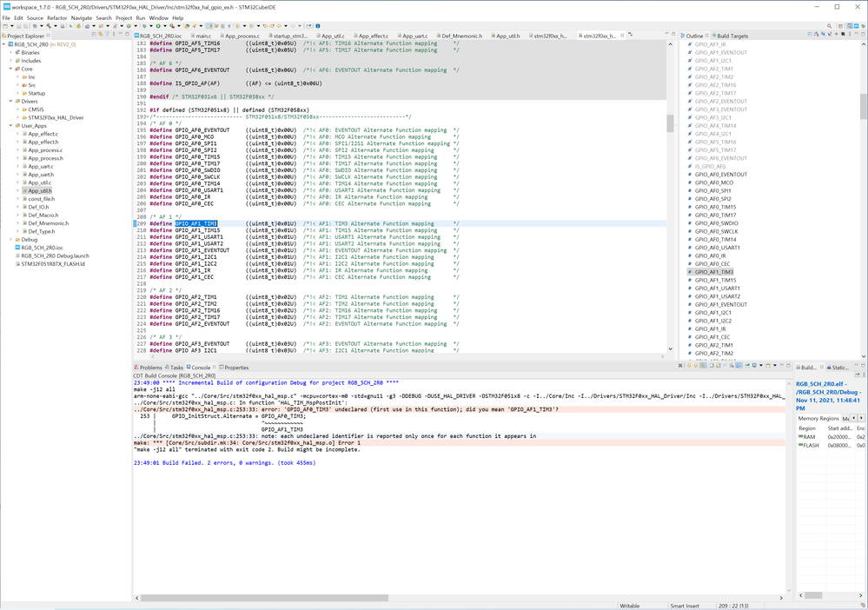Open the Run button dropdown arrow
The image size is (868, 610).
point(164,26)
